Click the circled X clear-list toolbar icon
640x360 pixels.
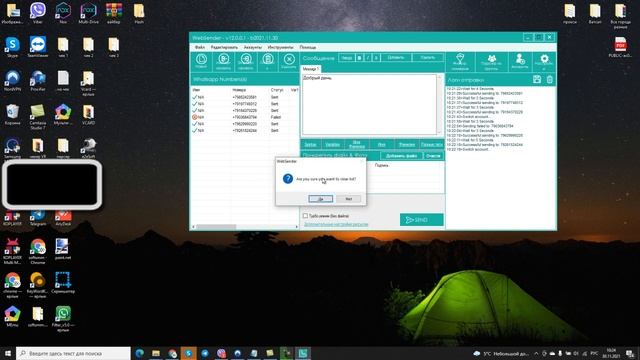[289, 61]
